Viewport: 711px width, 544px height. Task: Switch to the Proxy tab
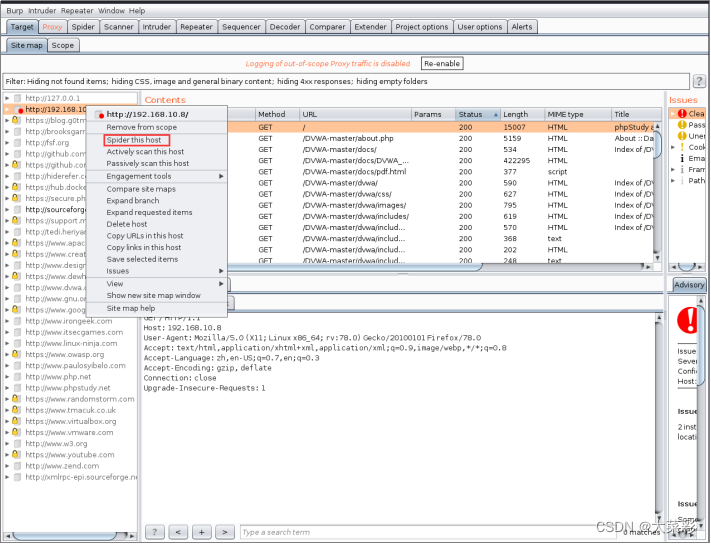pyautogui.click(x=52, y=27)
